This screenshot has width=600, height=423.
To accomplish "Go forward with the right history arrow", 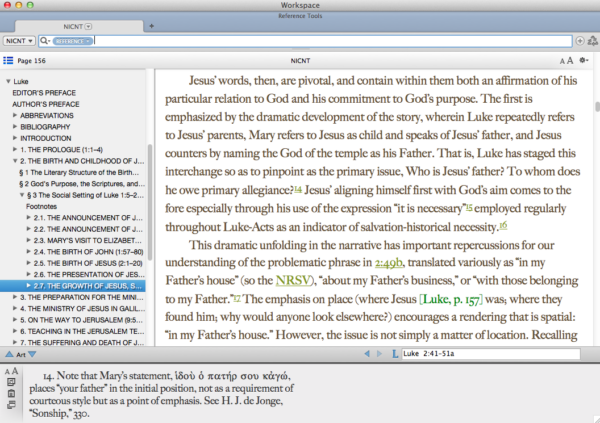I will coord(380,354).
